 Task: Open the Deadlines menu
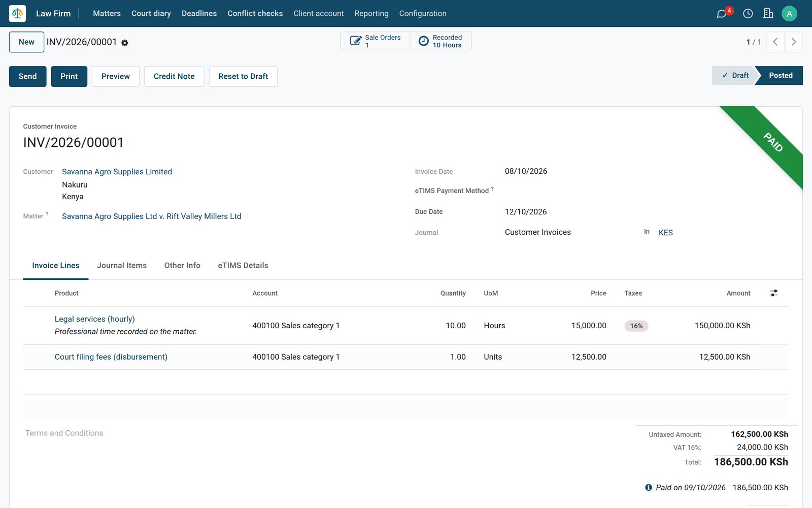click(x=199, y=13)
